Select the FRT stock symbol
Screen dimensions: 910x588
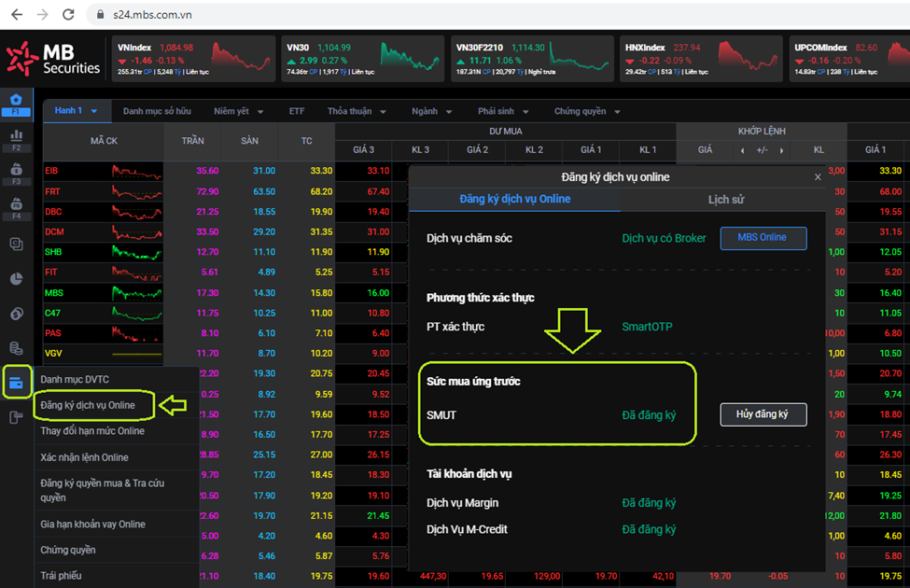[52, 191]
